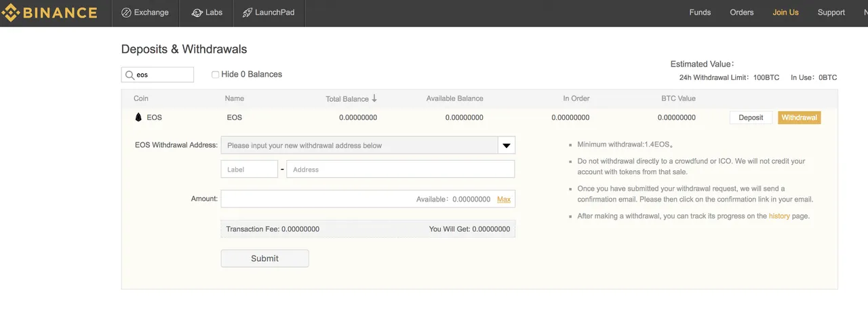Screen dimensions: 868x327
Task: Open the Orders menu
Action: [742, 13]
